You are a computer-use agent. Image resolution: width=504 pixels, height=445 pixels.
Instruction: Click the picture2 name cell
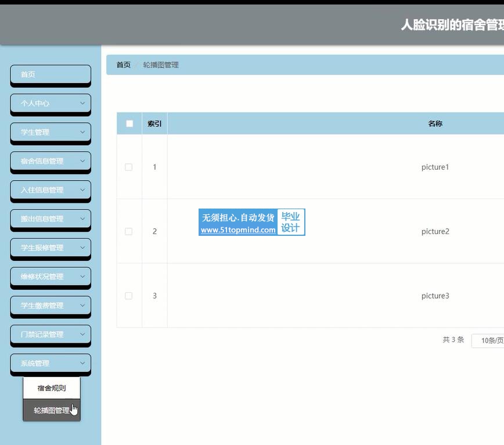435,231
